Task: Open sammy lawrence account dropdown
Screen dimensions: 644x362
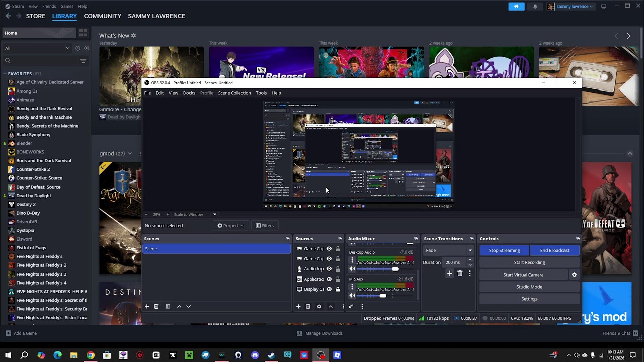Action: 571,6
